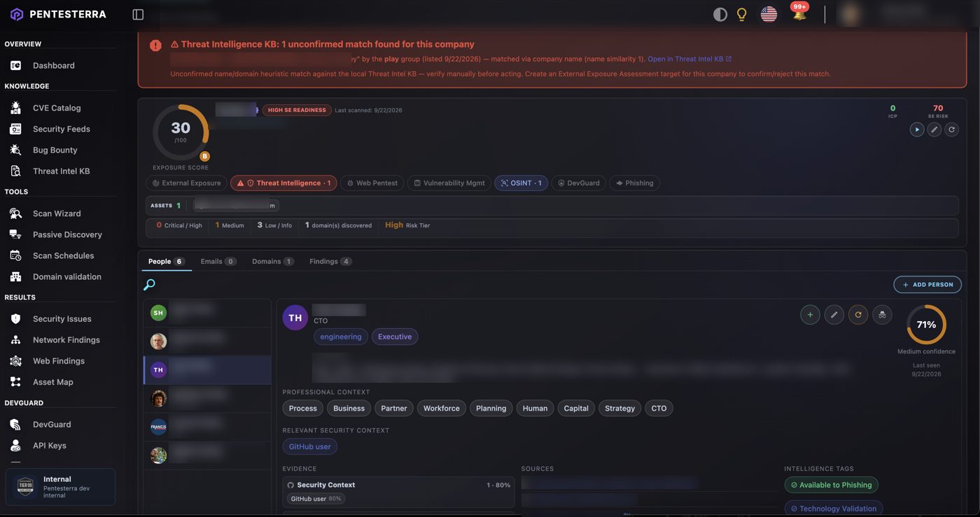Image resolution: width=980 pixels, height=517 pixels.
Task: Click the red alert exclamation icon
Action: (x=155, y=45)
